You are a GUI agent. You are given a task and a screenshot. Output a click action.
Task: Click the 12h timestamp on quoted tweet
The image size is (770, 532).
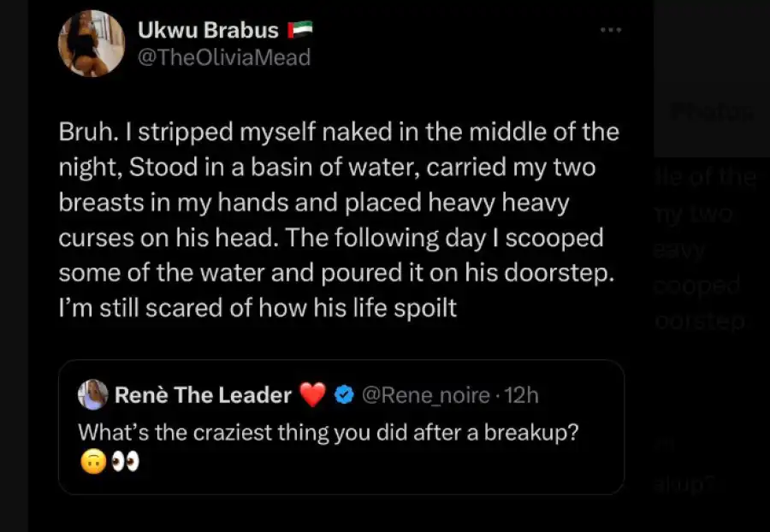pyautogui.click(x=521, y=395)
